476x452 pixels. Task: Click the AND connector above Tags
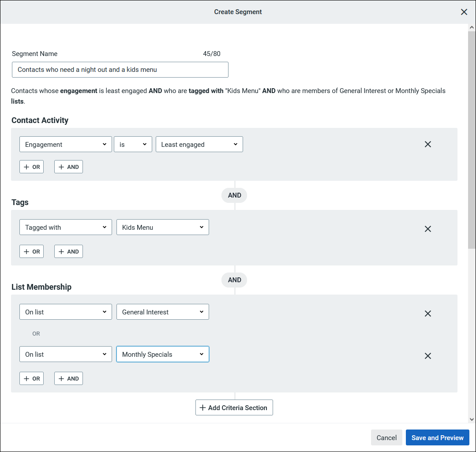click(234, 195)
